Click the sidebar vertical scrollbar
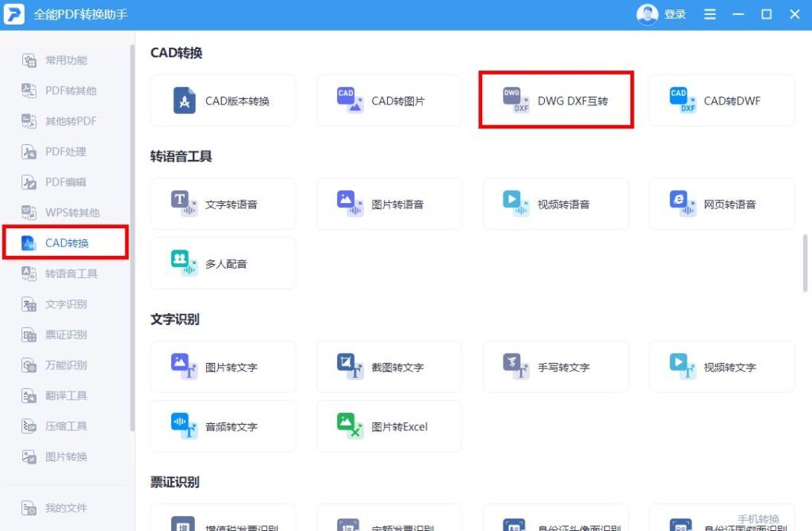812x531 pixels. (132, 238)
